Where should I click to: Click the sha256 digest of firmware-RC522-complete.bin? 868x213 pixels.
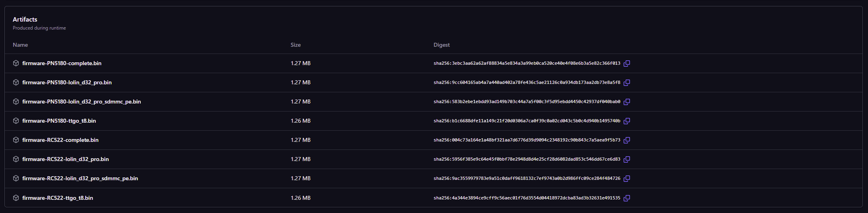(527, 140)
